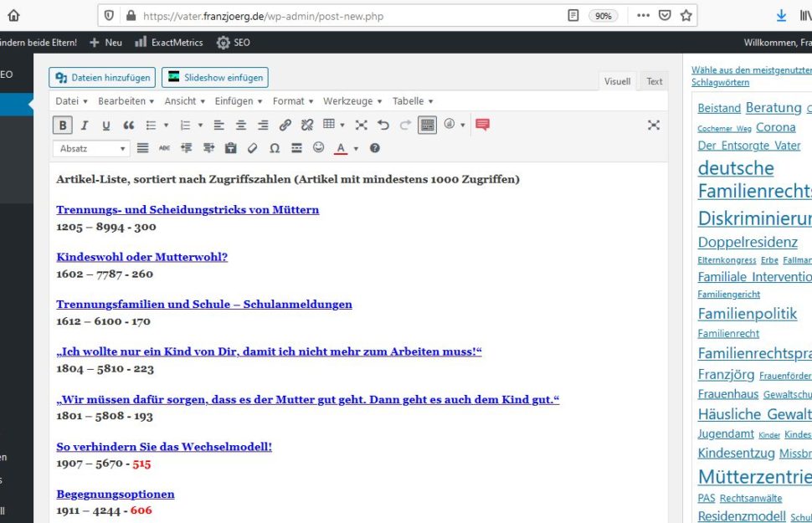The image size is (812, 523).
Task: Insert a special character with Omega icon
Action: coord(275,149)
